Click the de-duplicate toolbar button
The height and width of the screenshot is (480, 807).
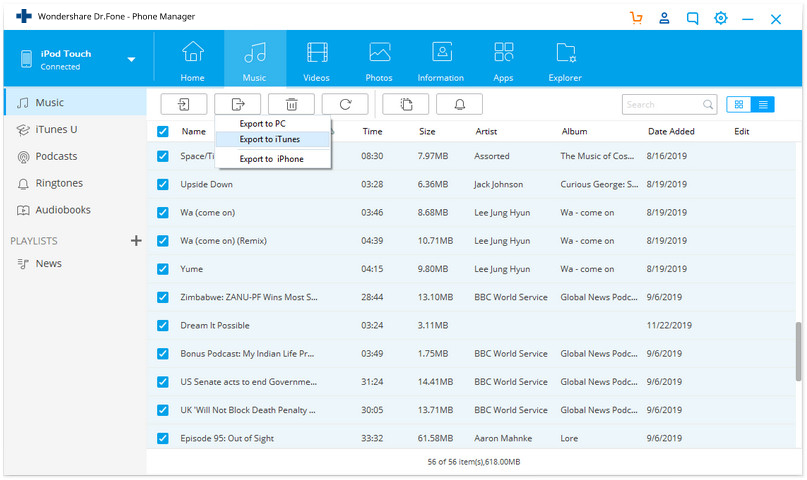pyautogui.click(x=406, y=104)
